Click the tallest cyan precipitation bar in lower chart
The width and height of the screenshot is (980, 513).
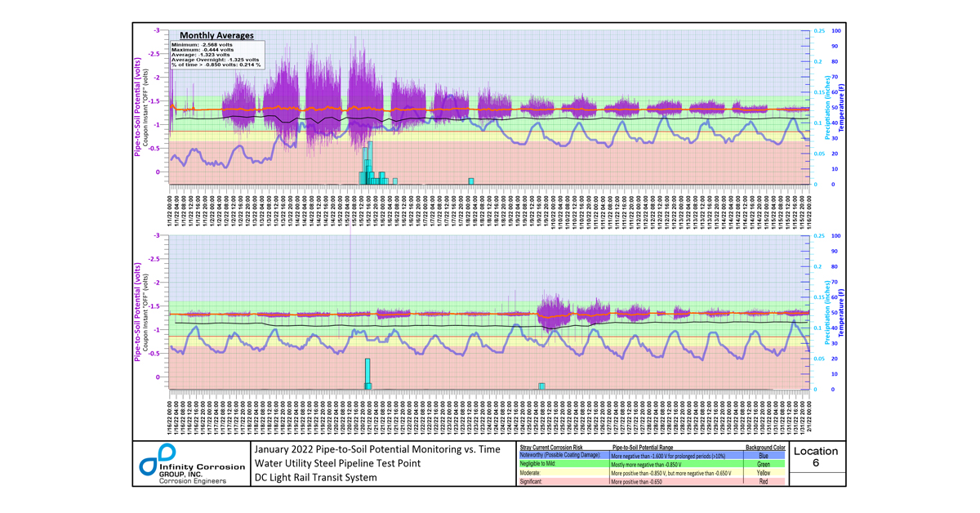(x=367, y=374)
